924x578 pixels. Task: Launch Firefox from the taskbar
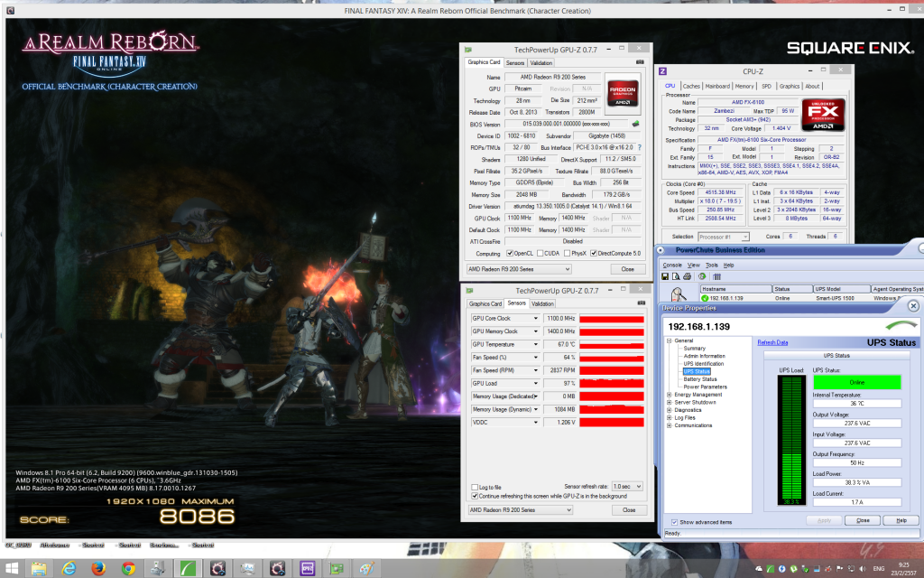(99, 569)
